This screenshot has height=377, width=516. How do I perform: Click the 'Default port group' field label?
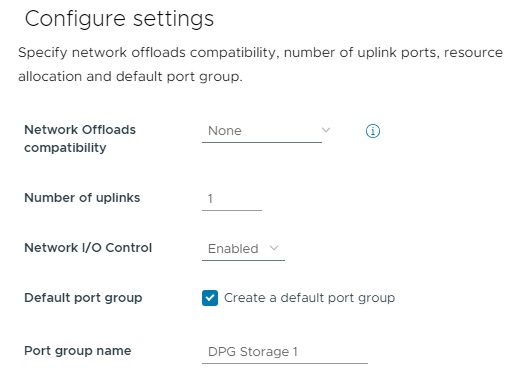coord(83,298)
